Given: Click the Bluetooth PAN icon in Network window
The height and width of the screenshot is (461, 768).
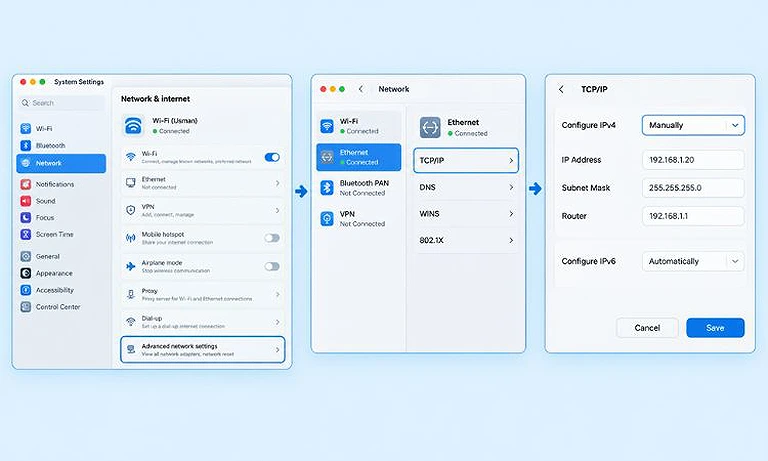Looking at the screenshot, I should [327, 188].
